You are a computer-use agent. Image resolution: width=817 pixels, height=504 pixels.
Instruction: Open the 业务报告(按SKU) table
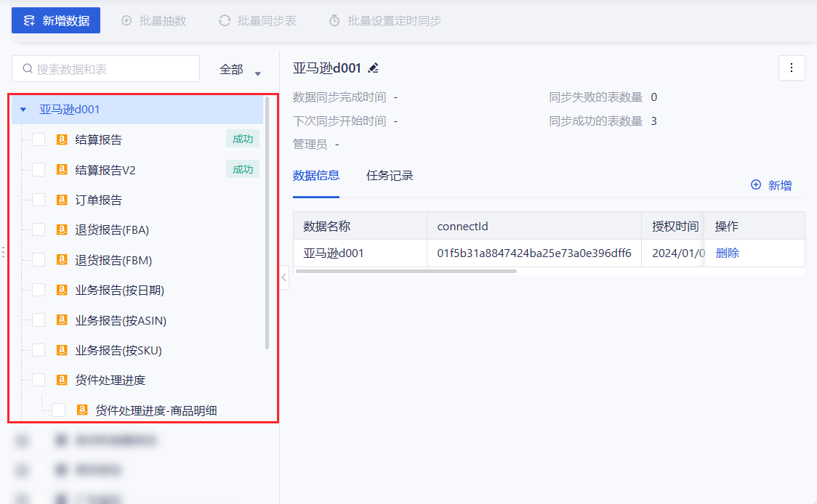pyautogui.click(x=118, y=350)
